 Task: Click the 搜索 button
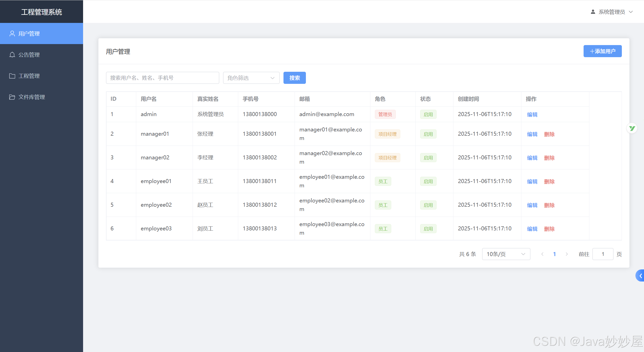tap(295, 78)
